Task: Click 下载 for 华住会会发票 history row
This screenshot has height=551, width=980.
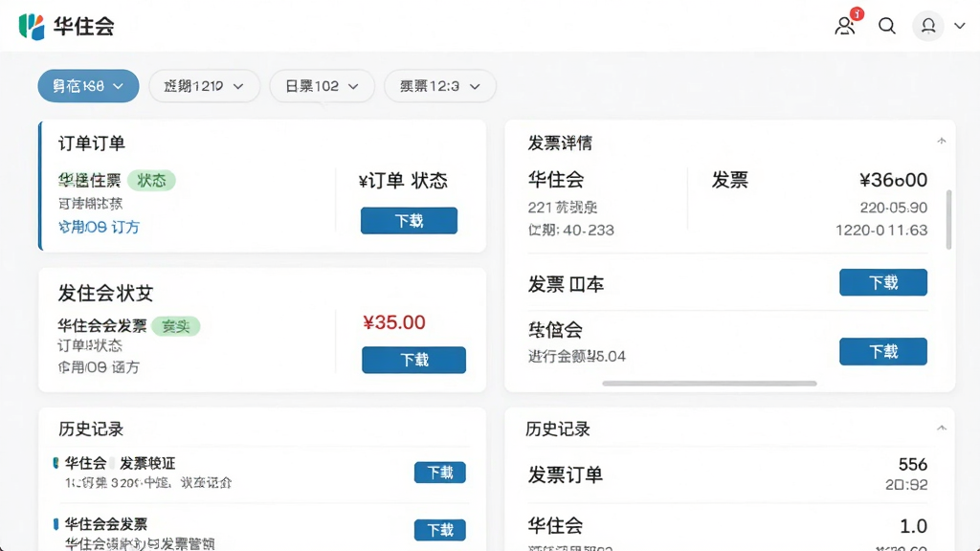Action: 440,530
